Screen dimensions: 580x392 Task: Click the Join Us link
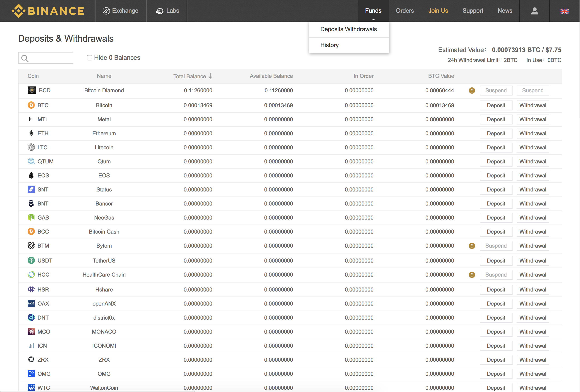438,11
